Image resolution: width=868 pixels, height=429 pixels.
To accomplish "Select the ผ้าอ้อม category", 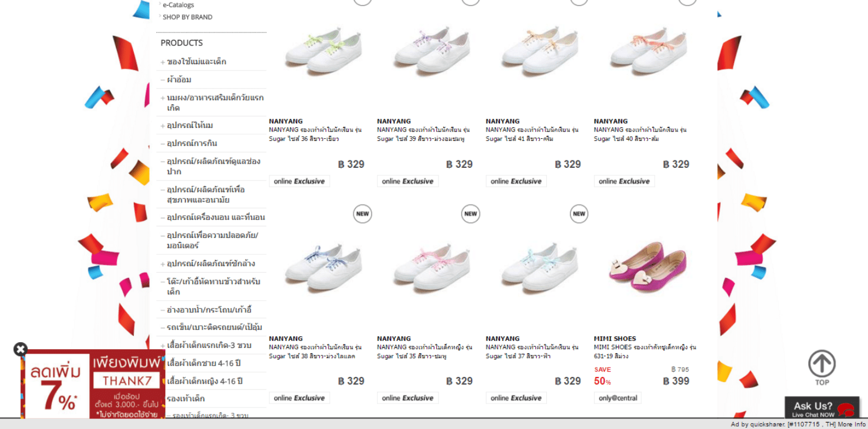I will coord(179,80).
